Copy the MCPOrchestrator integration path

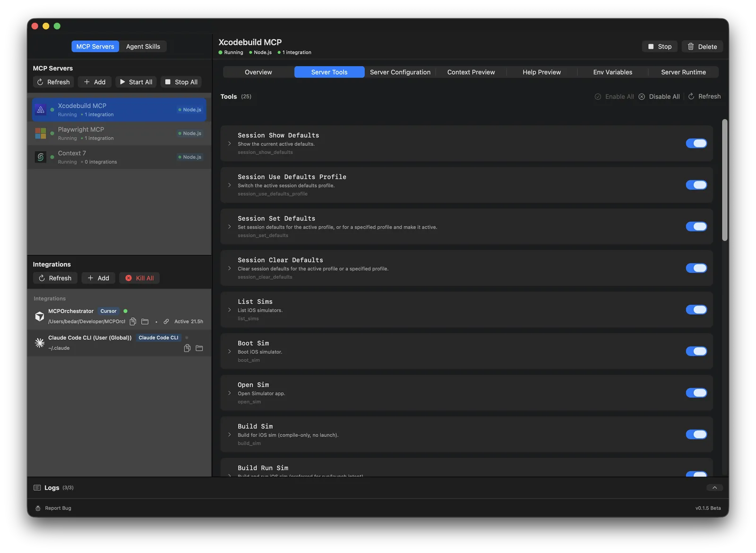click(x=133, y=321)
